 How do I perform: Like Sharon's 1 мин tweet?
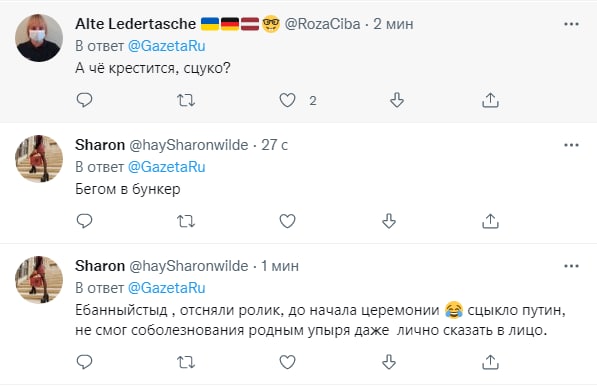[287, 362]
